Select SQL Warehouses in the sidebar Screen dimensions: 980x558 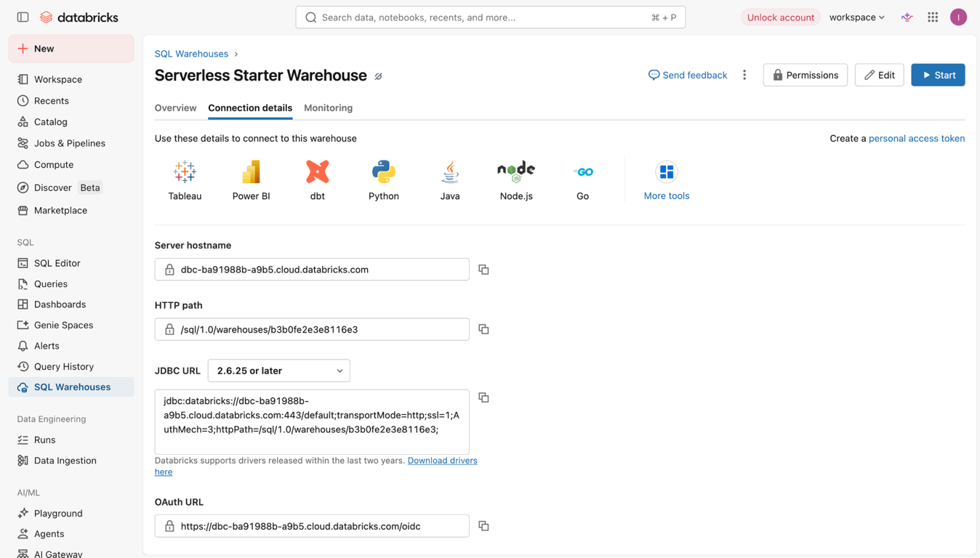click(71, 387)
